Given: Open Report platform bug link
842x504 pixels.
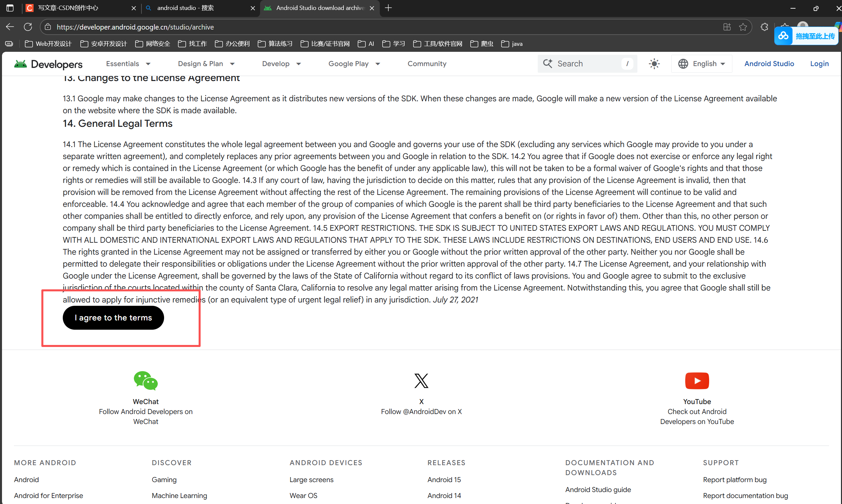Looking at the screenshot, I should click(x=735, y=479).
